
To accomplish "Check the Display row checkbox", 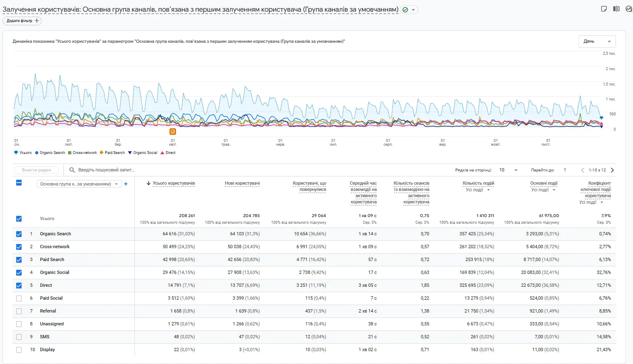I will [x=19, y=350].
